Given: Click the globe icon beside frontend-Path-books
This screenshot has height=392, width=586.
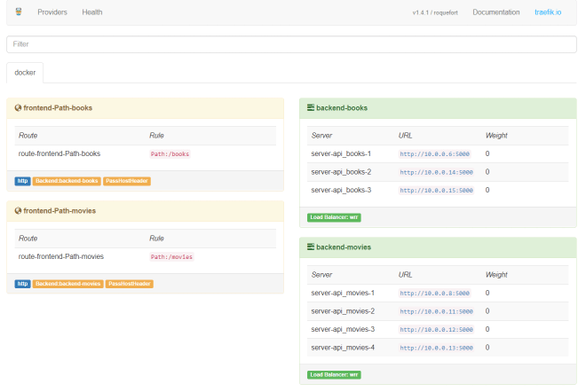Looking at the screenshot, I should 18,108.
